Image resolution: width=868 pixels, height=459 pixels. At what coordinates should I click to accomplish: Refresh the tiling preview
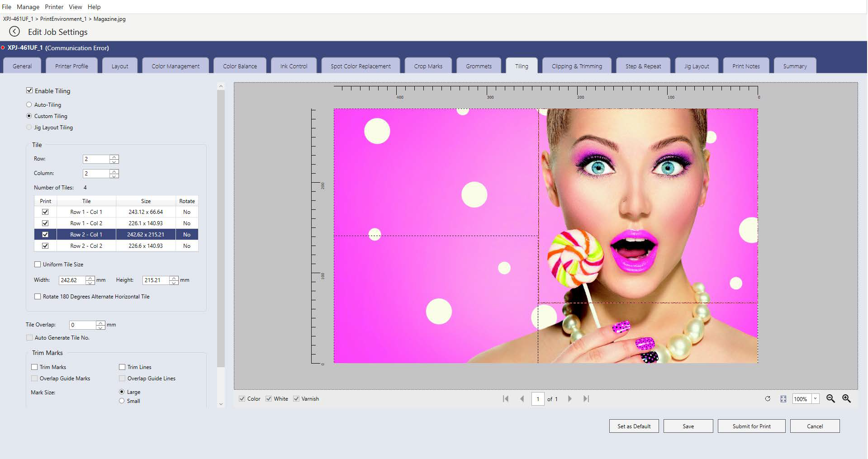(x=768, y=399)
